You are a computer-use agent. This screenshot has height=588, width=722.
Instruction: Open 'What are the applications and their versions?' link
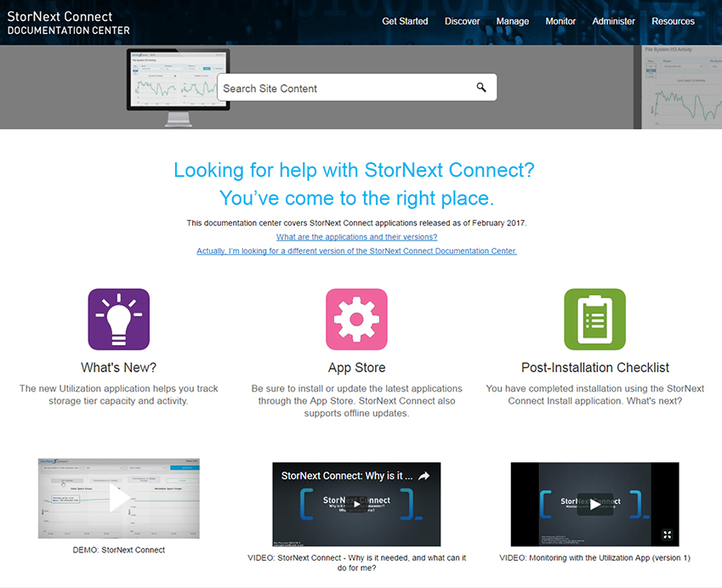(x=357, y=237)
